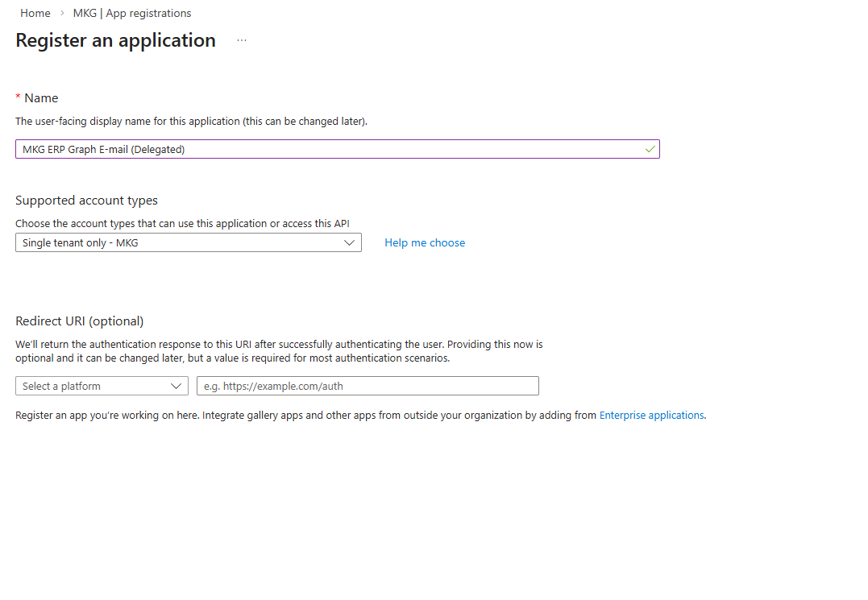
Task: Click the Name field label
Action: point(41,97)
